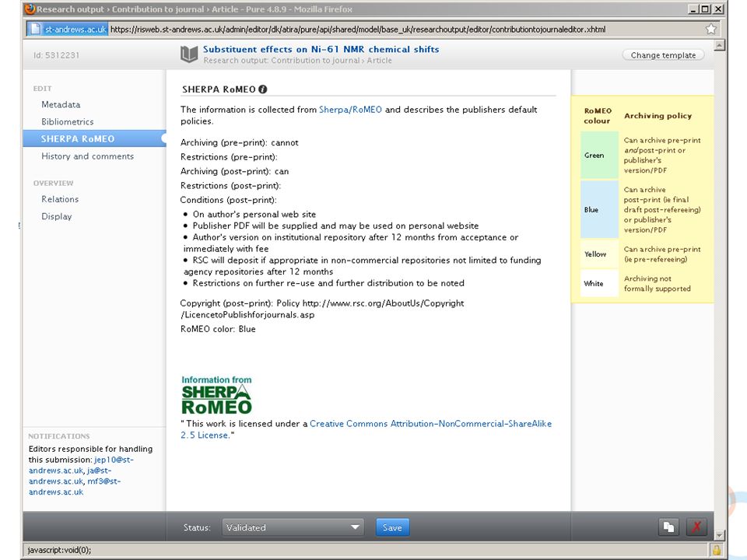Click the page icon in address bar
Viewport: 747px width, 560px height.
point(35,29)
